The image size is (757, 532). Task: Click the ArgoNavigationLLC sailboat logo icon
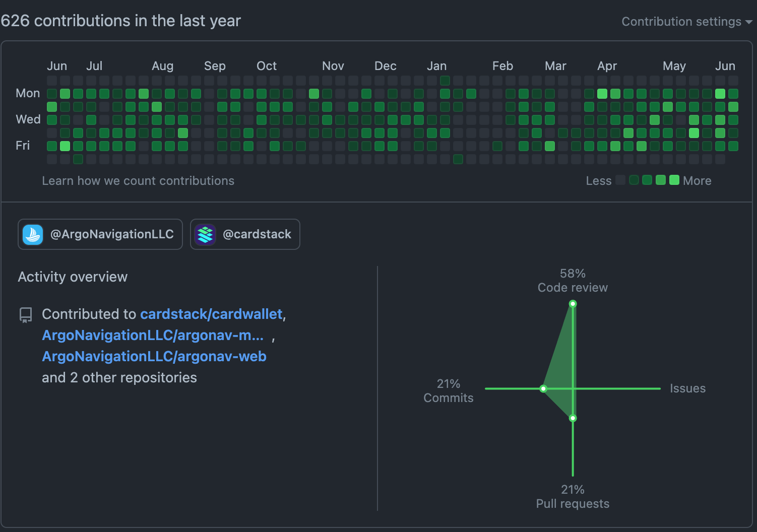(x=33, y=234)
